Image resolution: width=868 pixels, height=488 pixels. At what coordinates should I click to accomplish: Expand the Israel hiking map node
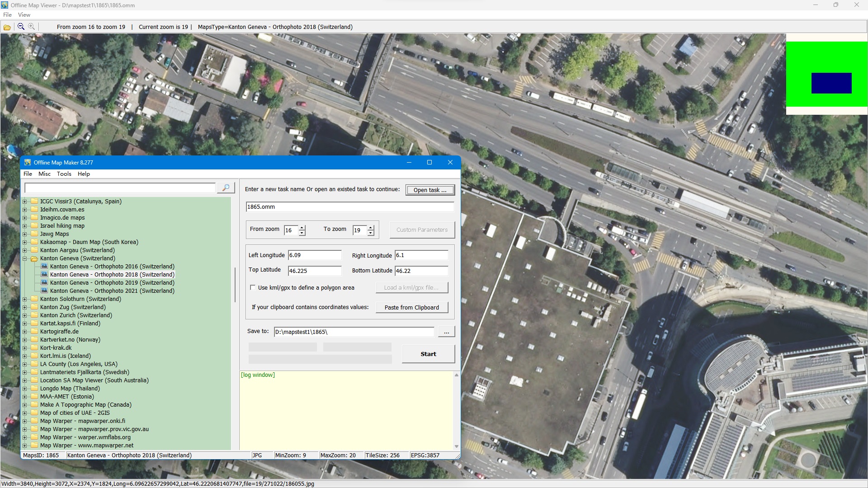coord(25,226)
